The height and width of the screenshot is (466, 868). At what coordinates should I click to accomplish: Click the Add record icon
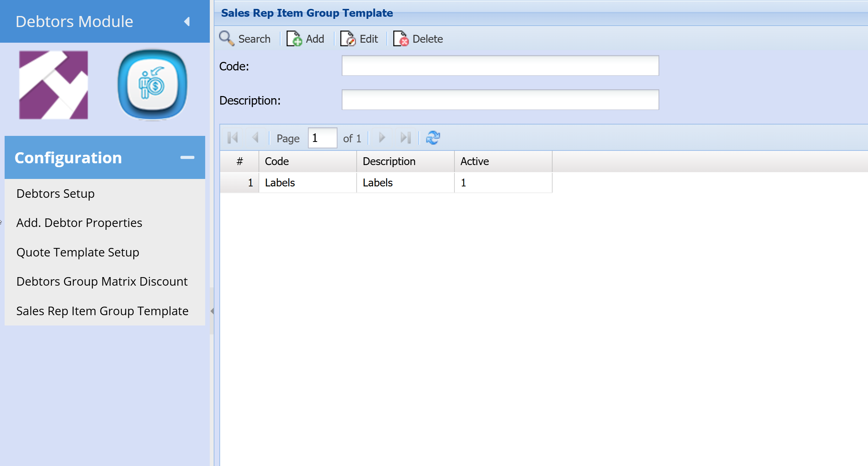294,38
